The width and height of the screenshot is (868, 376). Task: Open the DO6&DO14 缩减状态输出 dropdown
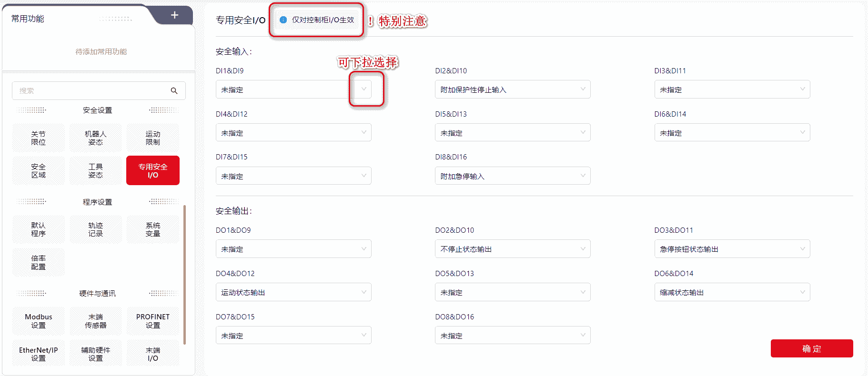(731, 292)
